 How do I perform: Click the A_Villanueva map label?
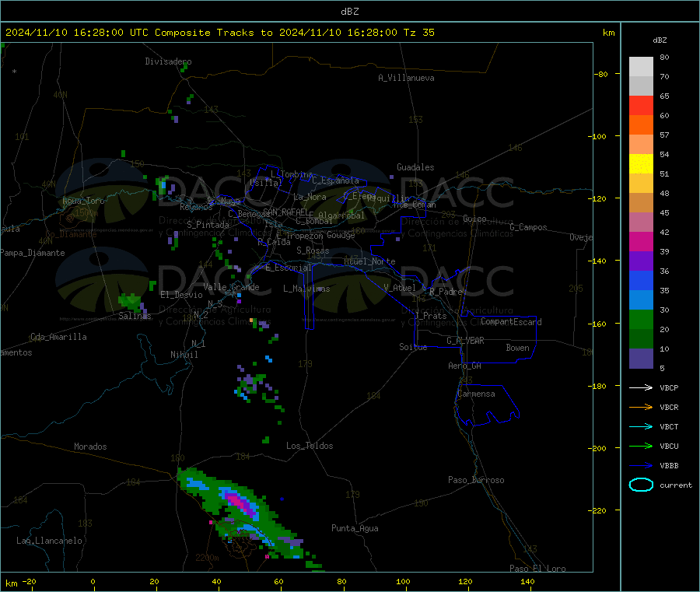point(406,78)
